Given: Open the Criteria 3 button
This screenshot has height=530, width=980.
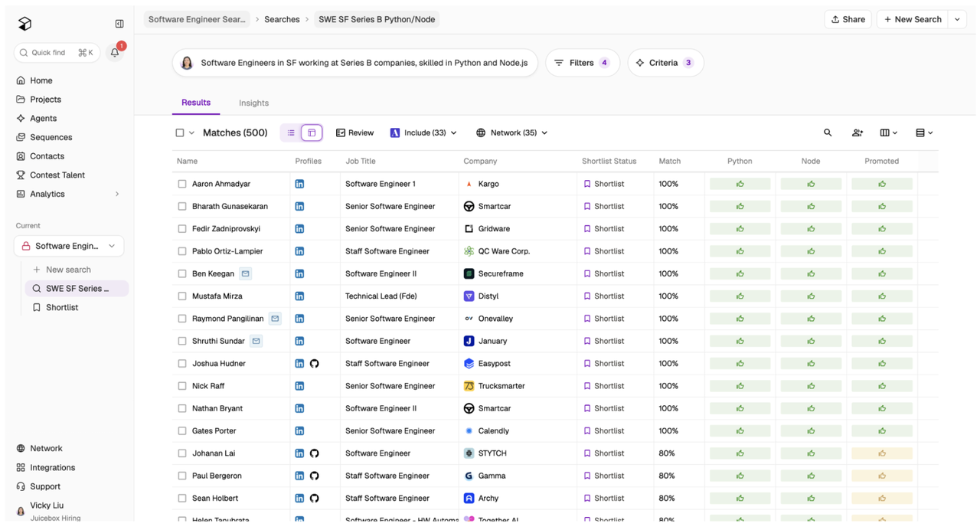Looking at the screenshot, I should (665, 63).
